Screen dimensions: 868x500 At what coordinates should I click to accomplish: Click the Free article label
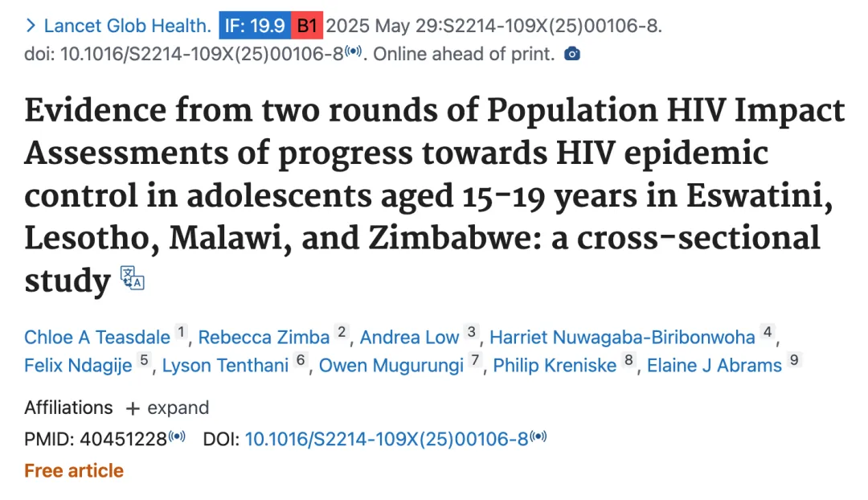point(74,470)
